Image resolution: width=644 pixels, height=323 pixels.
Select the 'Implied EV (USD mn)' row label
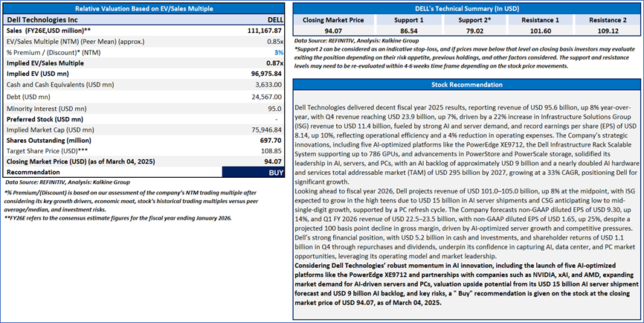[x=38, y=74]
